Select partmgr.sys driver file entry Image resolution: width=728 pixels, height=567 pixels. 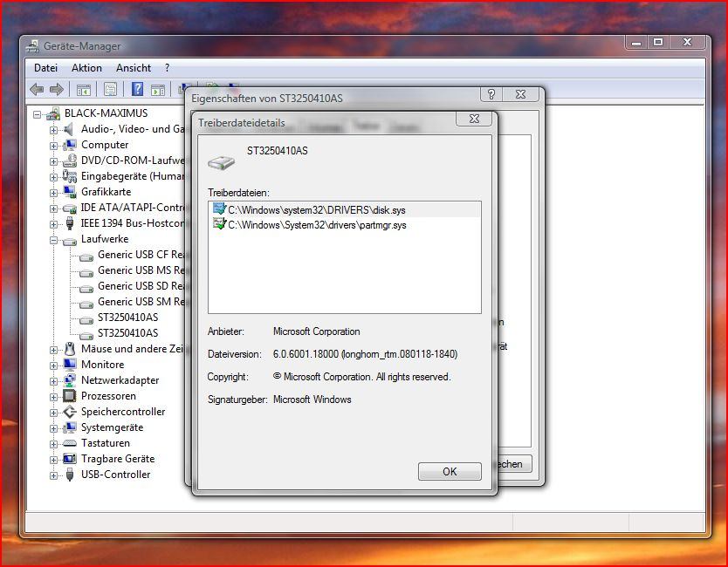coord(345,225)
